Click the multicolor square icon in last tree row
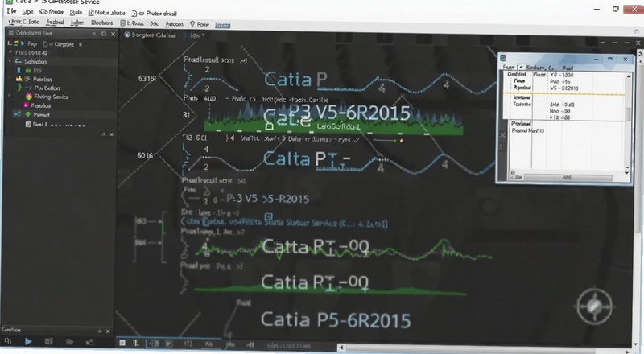 [28, 124]
